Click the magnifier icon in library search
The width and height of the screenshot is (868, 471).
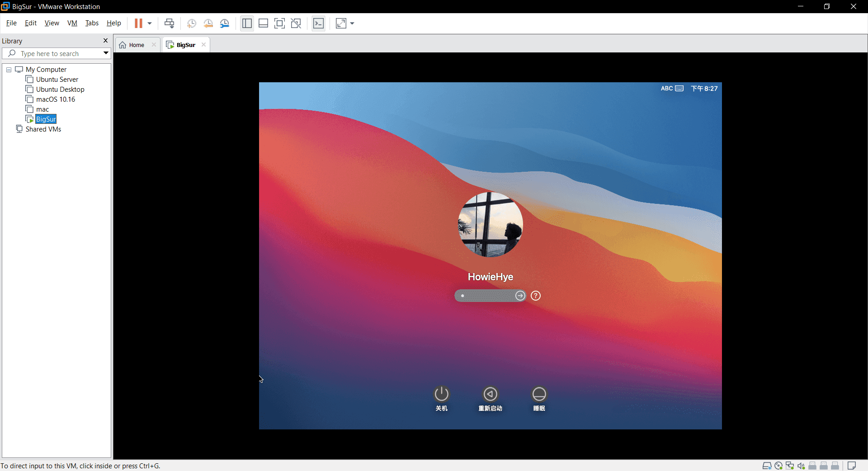click(12, 53)
